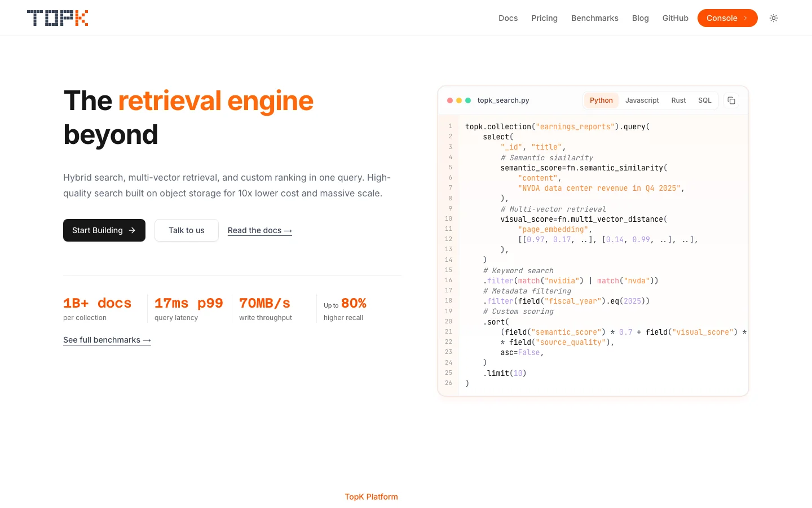Screen dimensions: 812x508
Task: Click the '# Custom scoring' code comment
Action: point(518,311)
